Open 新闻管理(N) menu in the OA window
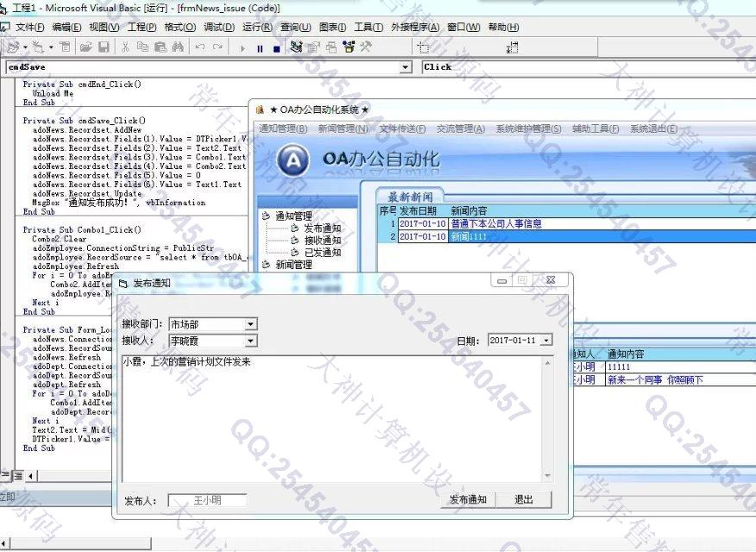Screen dimensions: 756x552 343,129
